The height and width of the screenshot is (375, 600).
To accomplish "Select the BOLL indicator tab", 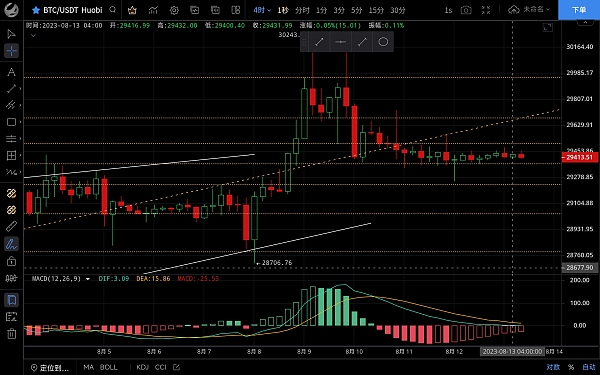I will (x=109, y=367).
